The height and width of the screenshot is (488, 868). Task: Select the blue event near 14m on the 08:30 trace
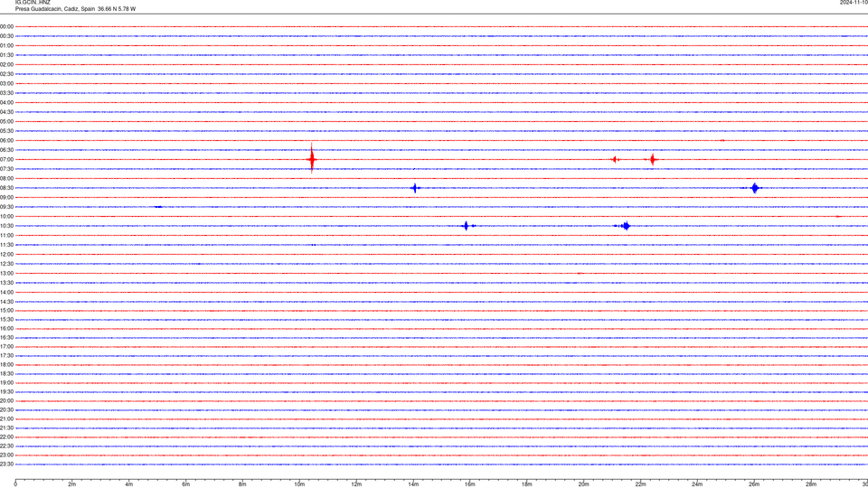[415, 188]
